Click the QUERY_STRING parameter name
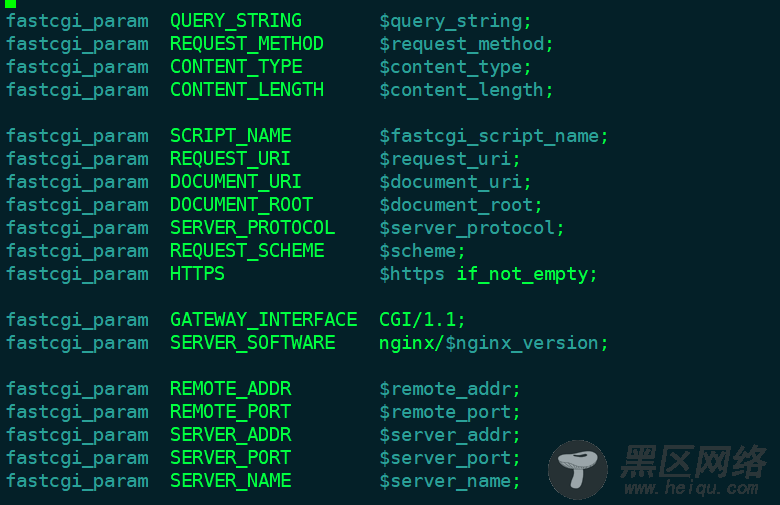The height and width of the screenshot is (505, 780). 236,21
